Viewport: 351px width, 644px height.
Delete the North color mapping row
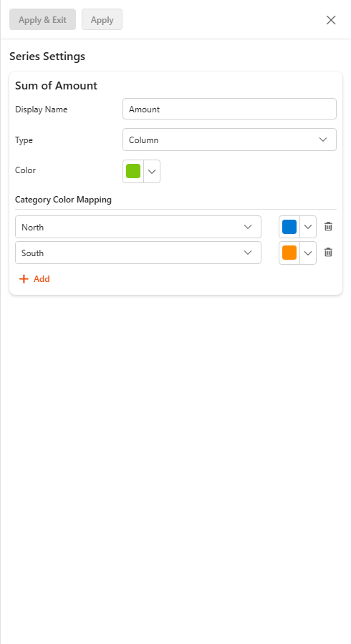[x=328, y=226]
